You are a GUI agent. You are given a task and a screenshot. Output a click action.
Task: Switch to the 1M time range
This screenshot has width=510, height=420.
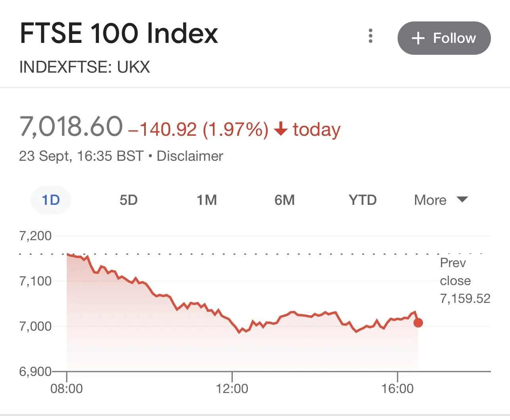tap(207, 200)
